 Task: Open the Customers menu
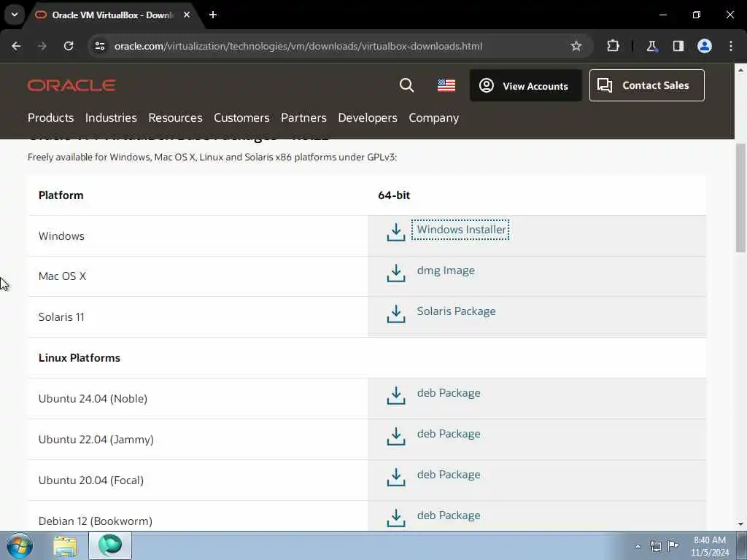click(x=241, y=117)
